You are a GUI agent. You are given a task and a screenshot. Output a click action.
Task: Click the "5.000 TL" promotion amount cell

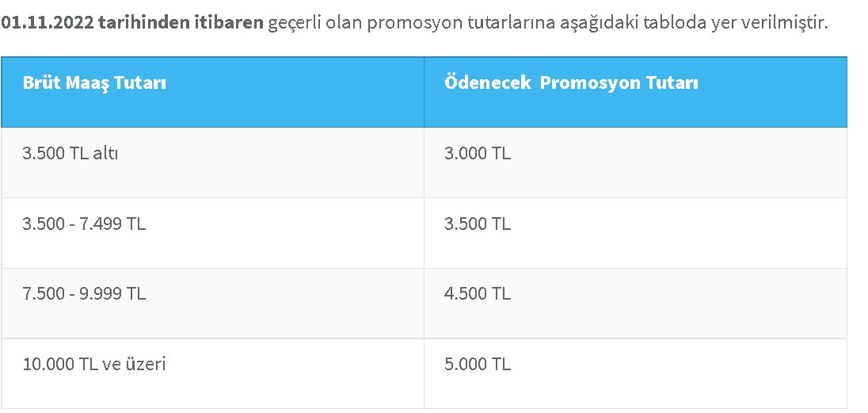tap(478, 364)
